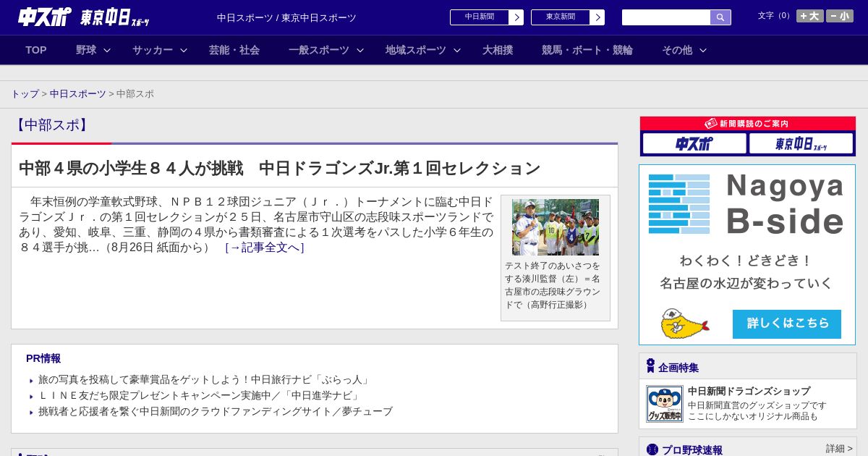The height and width of the screenshot is (456, 868).
Task: Open 一般スポーツ navigation menu
Action: pyautogui.click(x=319, y=50)
